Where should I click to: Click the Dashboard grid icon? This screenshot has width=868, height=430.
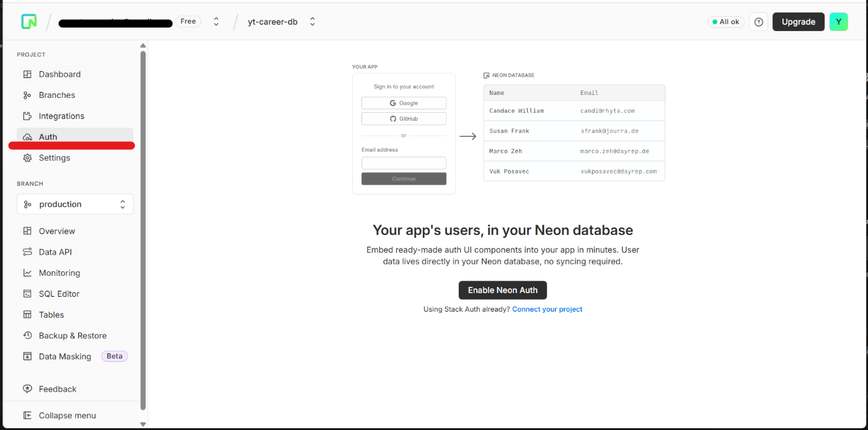click(x=27, y=74)
